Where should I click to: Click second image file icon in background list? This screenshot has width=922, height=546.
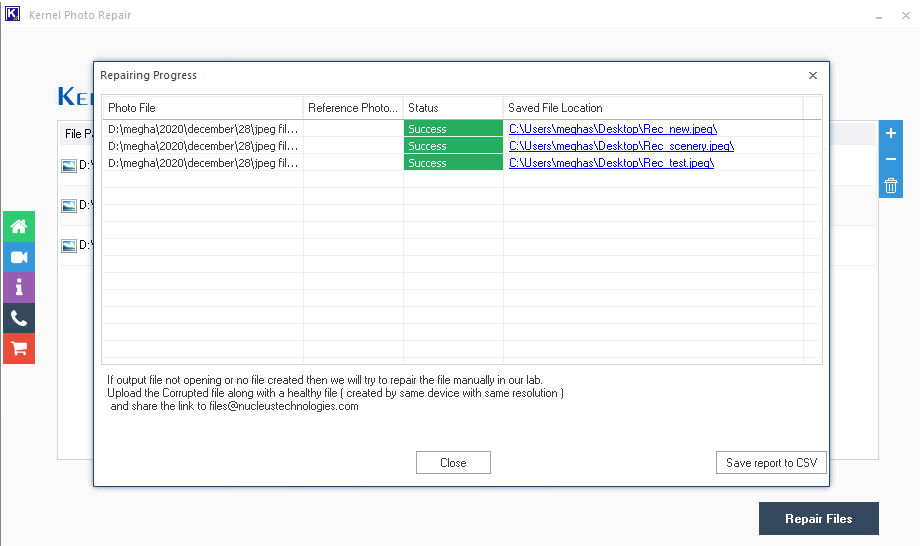(69, 206)
